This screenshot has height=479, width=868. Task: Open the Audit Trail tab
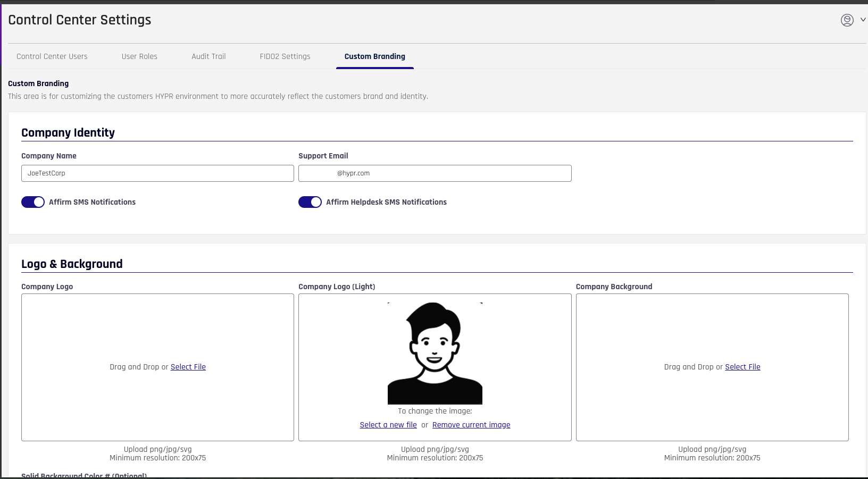208,56
